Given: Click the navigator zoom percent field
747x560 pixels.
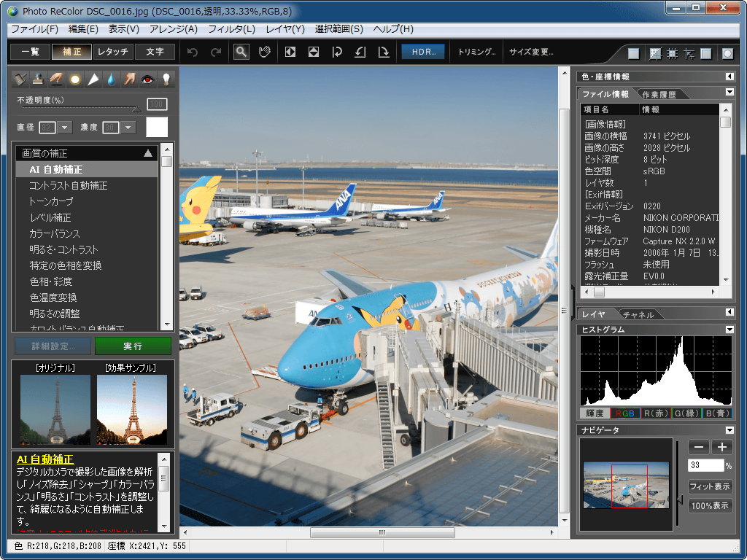Looking at the screenshot, I should 705,465.
